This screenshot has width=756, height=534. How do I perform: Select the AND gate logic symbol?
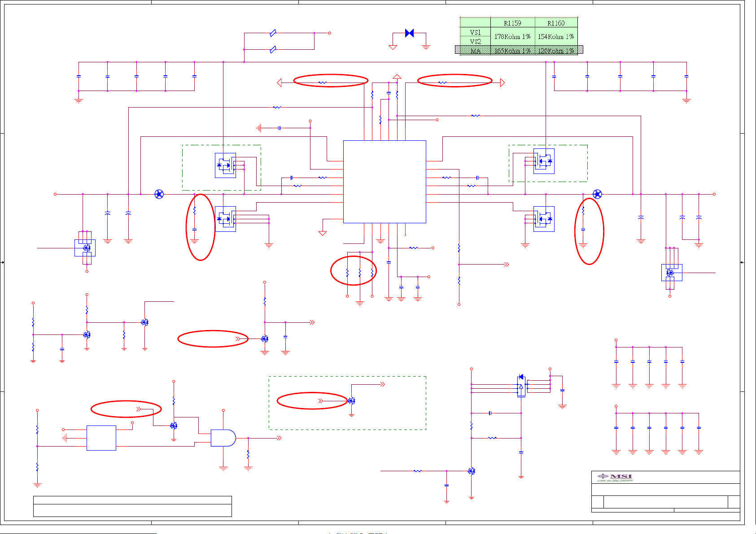click(223, 438)
